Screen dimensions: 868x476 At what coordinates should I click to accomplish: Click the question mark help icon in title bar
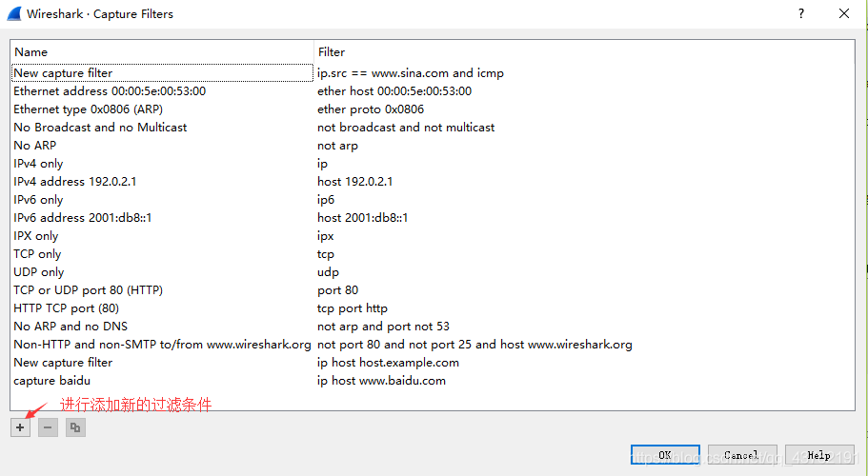pyautogui.click(x=801, y=14)
